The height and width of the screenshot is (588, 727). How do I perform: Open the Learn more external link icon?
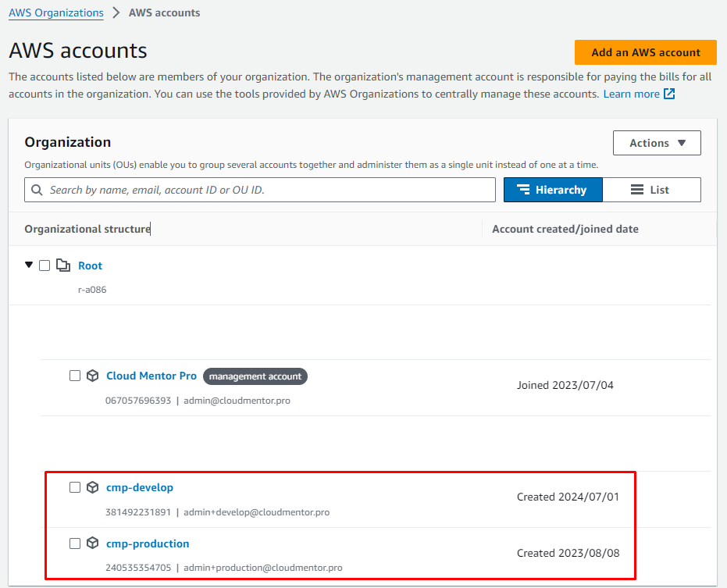[669, 94]
